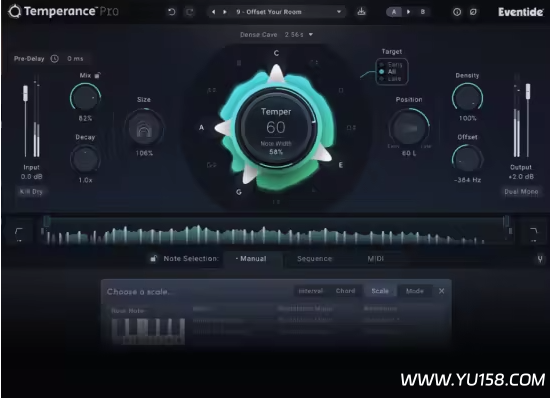Switch to the Sequence tab
The image size is (550, 398).
[314, 259]
